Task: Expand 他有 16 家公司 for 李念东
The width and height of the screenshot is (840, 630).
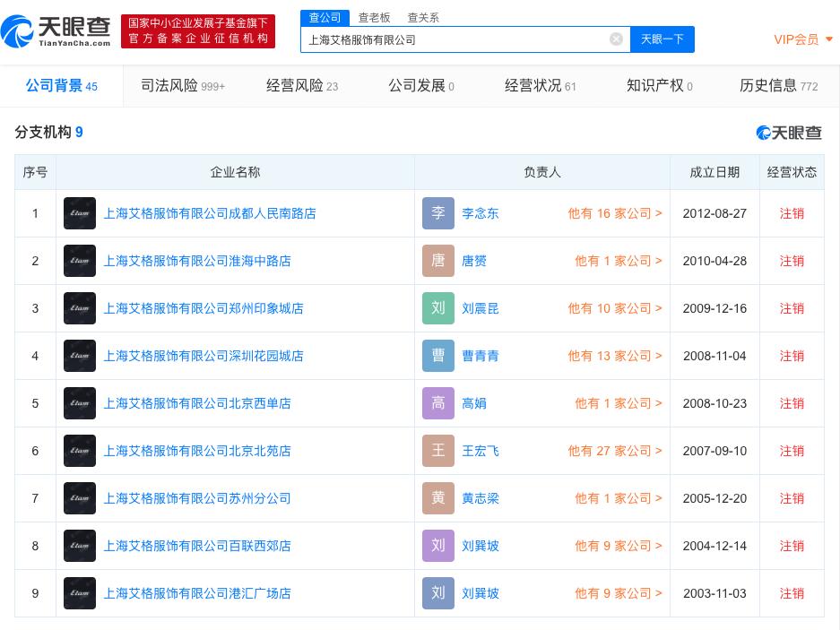Action: click(614, 213)
